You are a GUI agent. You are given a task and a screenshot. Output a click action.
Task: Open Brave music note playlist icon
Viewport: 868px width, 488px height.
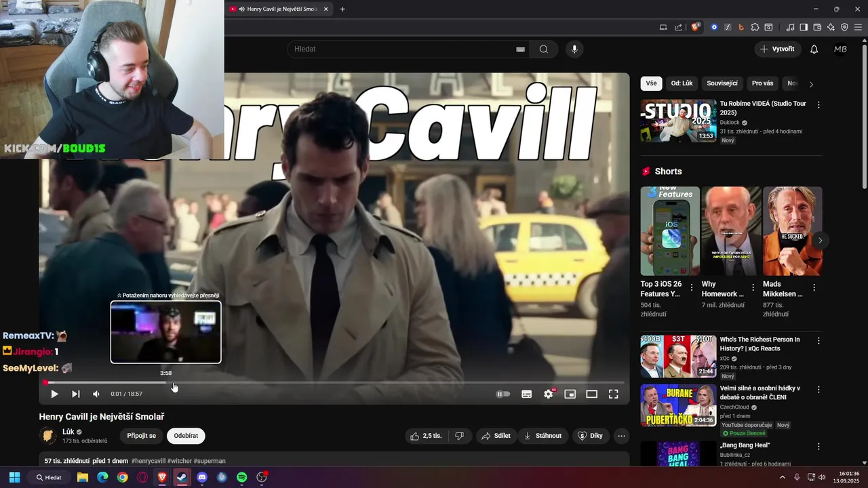coord(790,27)
